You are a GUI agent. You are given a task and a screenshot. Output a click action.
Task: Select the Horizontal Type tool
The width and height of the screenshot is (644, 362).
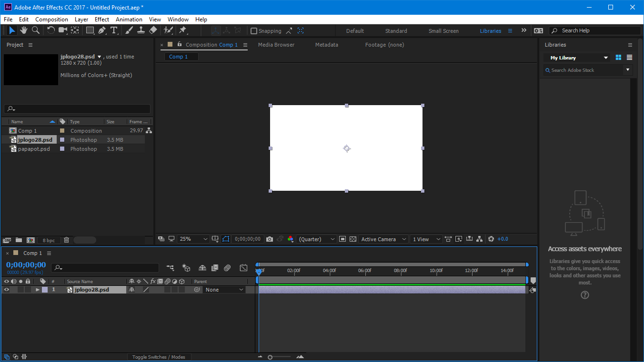tap(114, 30)
